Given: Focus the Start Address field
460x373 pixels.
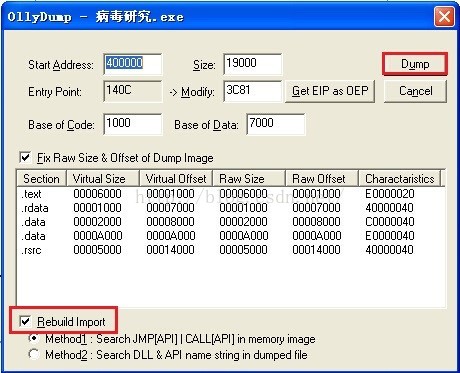Looking at the screenshot, I should pos(133,64).
